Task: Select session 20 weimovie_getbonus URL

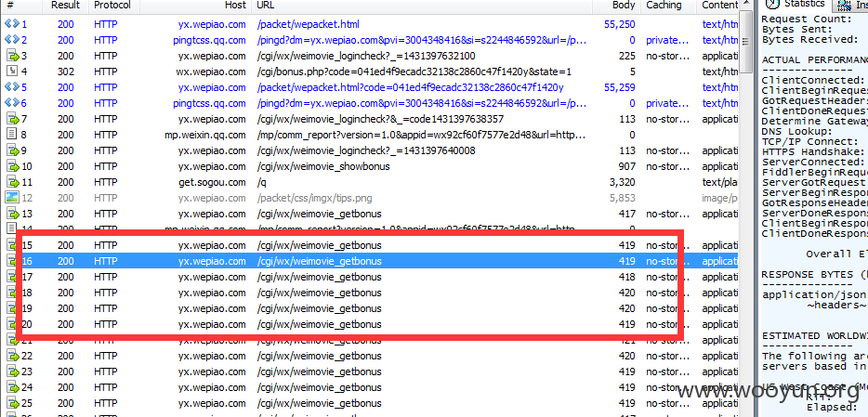Action: coord(320,324)
